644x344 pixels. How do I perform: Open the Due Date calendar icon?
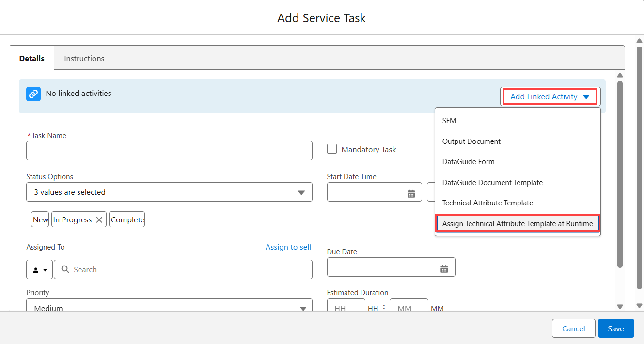click(x=444, y=269)
